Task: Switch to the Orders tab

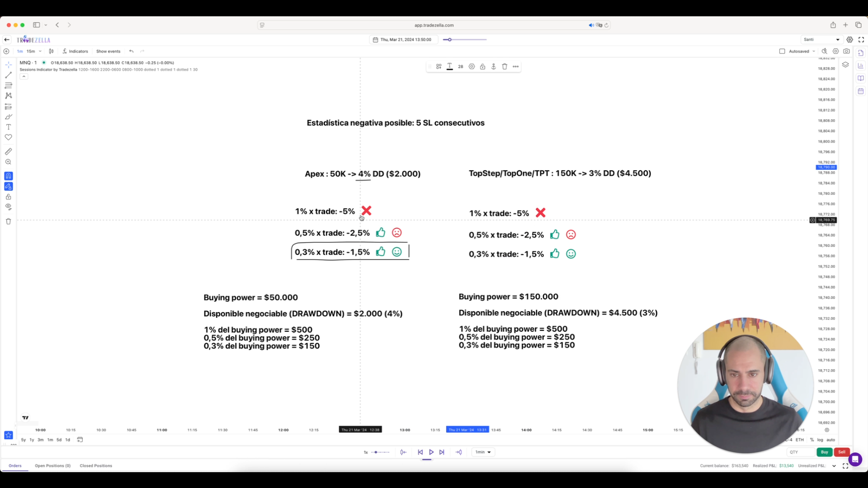Action: tap(15, 466)
